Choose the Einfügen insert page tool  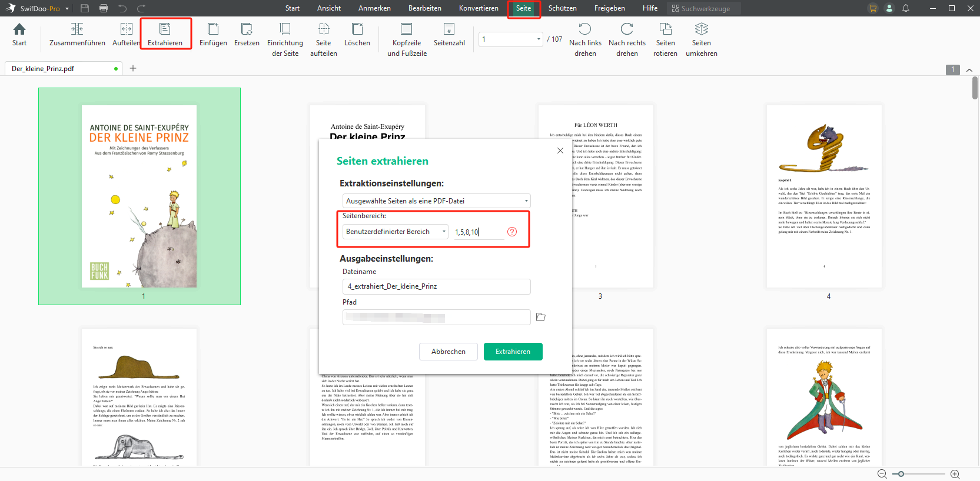(213, 35)
